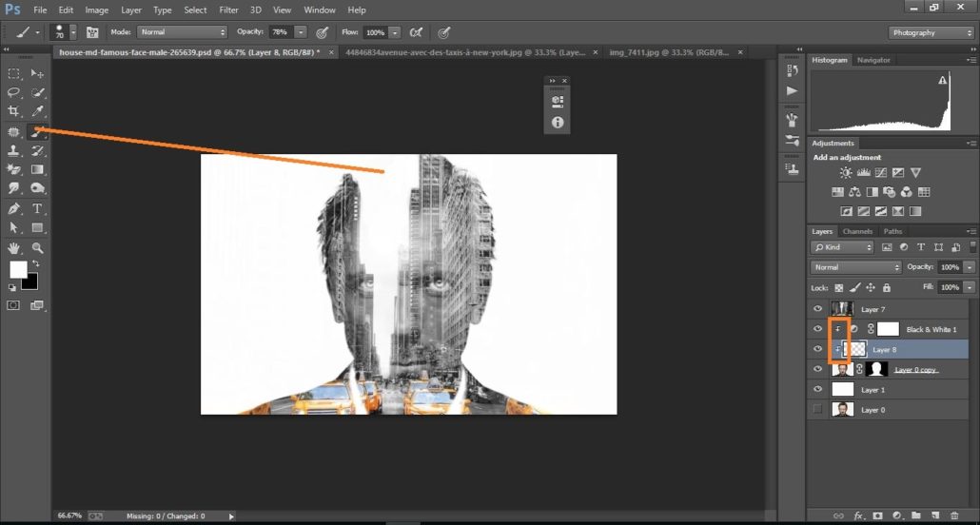Click the foreground white color swatch
This screenshot has height=525, width=980.
tap(18, 269)
